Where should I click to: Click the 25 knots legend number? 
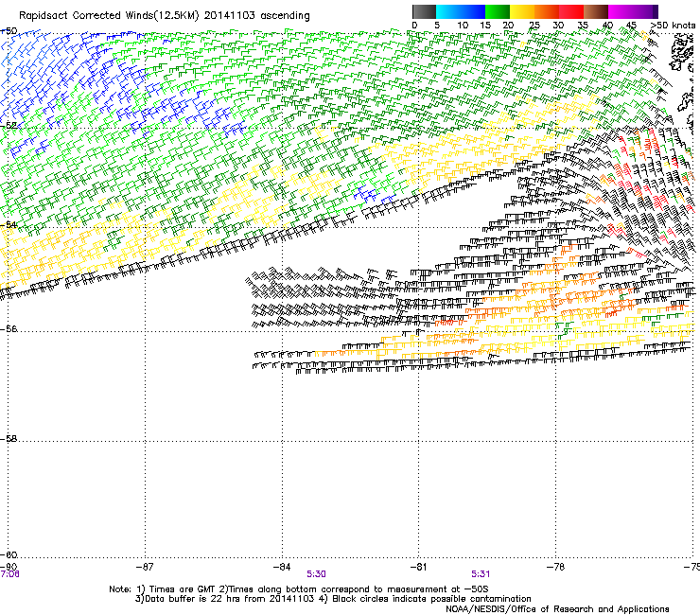pyautogui.click(x=534, y=26)
